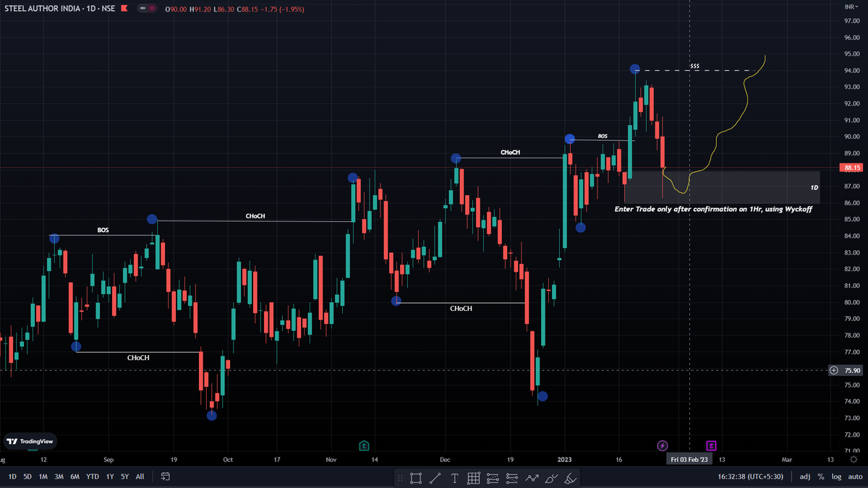The width and height of the screenshot is (868, 488).
Task: Select the CHoCH label below November low
Action: (461, 308)
